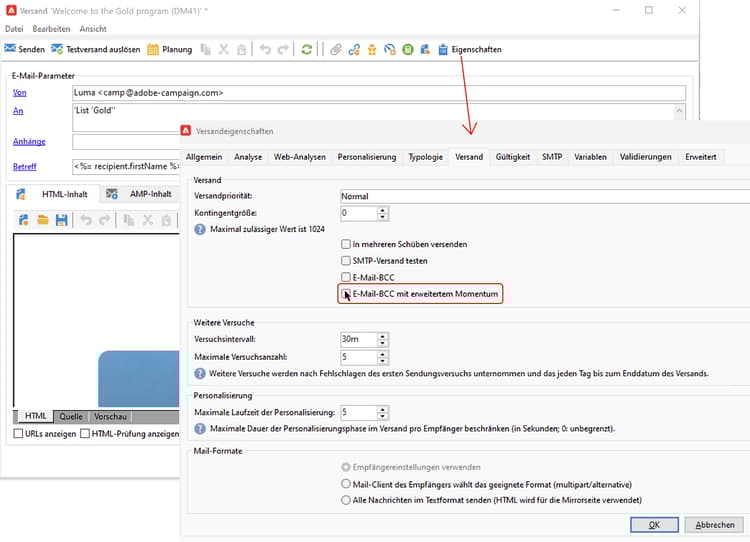Click the undo arrow in HTML editor toolbar
Screen dimensions: 750x542
click(x=86, y=220)
